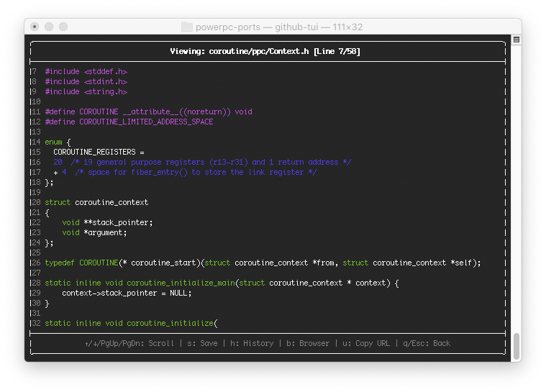The height and width of the screenshot is (392, 546).
Task: Click the 'h: History' hint in footer
Action: 252,343
